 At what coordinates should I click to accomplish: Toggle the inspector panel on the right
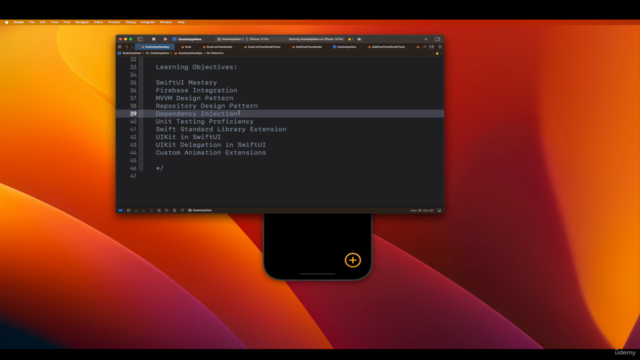coord(437,39)
